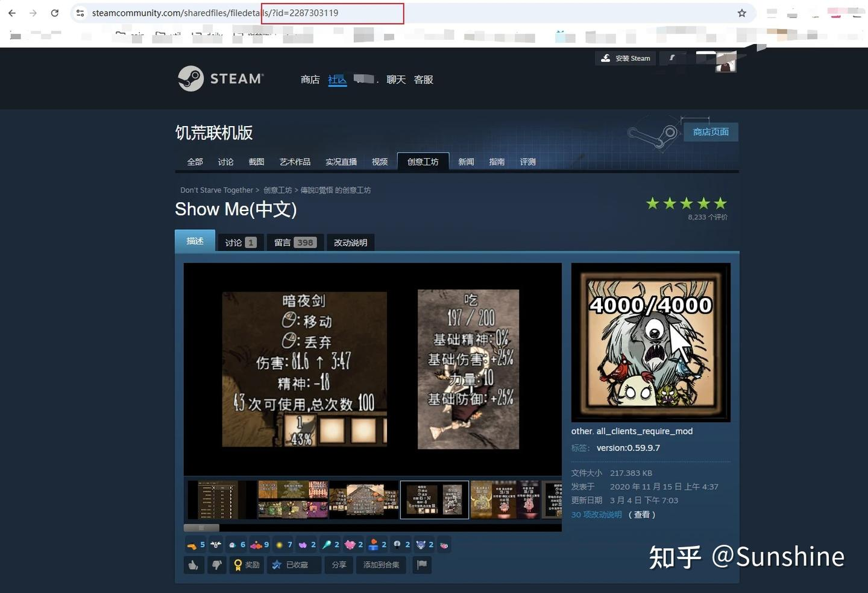Click the report flag icon
The width and height of the screenshot is (868, 593).
[422, 565]
